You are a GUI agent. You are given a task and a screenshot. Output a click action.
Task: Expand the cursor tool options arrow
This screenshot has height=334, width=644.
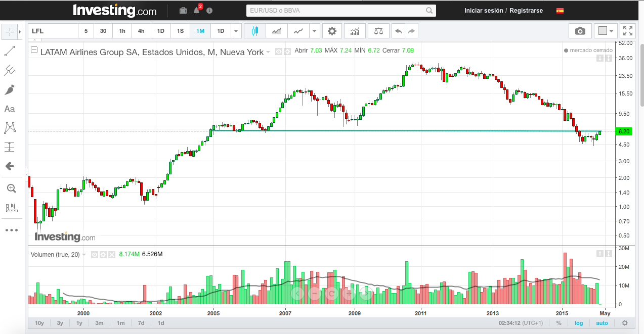click(x=20, y=32)
